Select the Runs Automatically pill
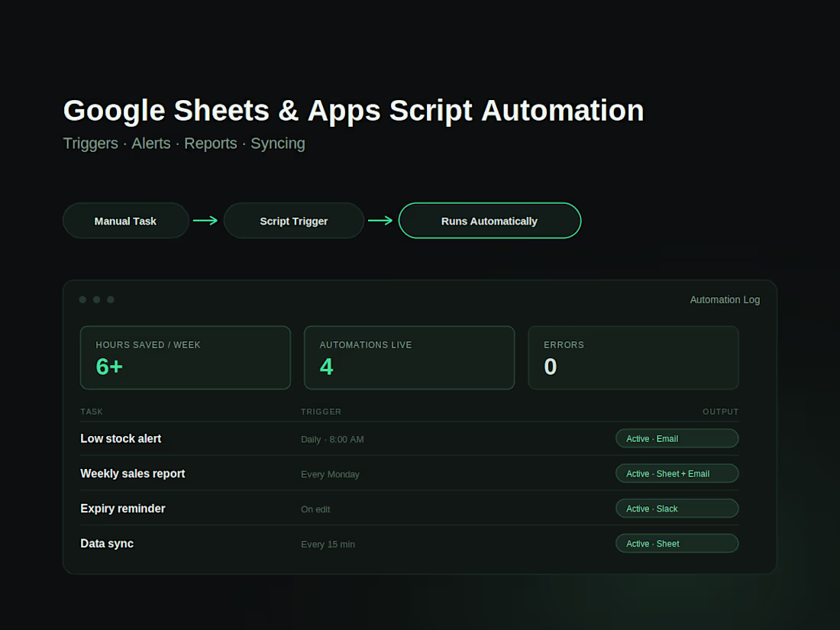This screenshot has width=840, height=630. [x=489, y=221]
